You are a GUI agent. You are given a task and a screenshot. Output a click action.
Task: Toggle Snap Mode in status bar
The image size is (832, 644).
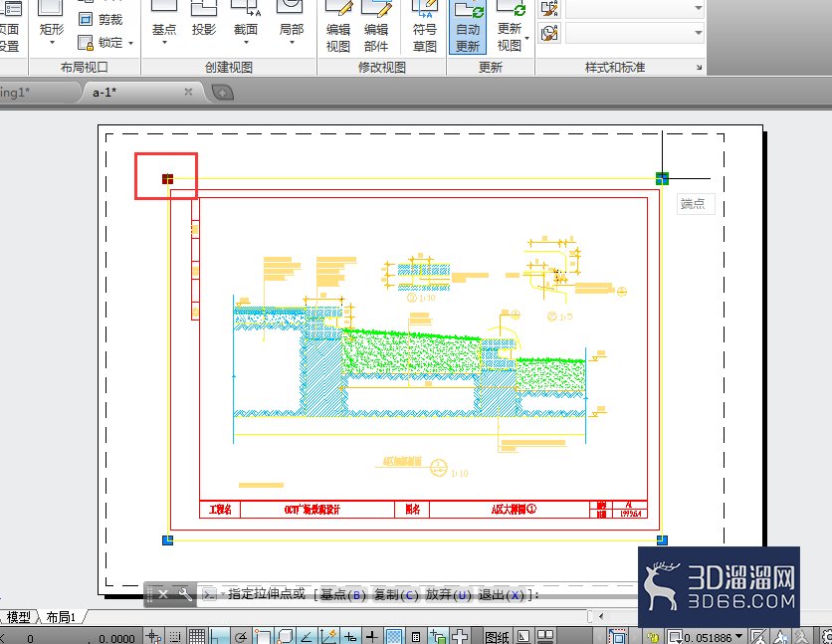[x=175, y=637]
